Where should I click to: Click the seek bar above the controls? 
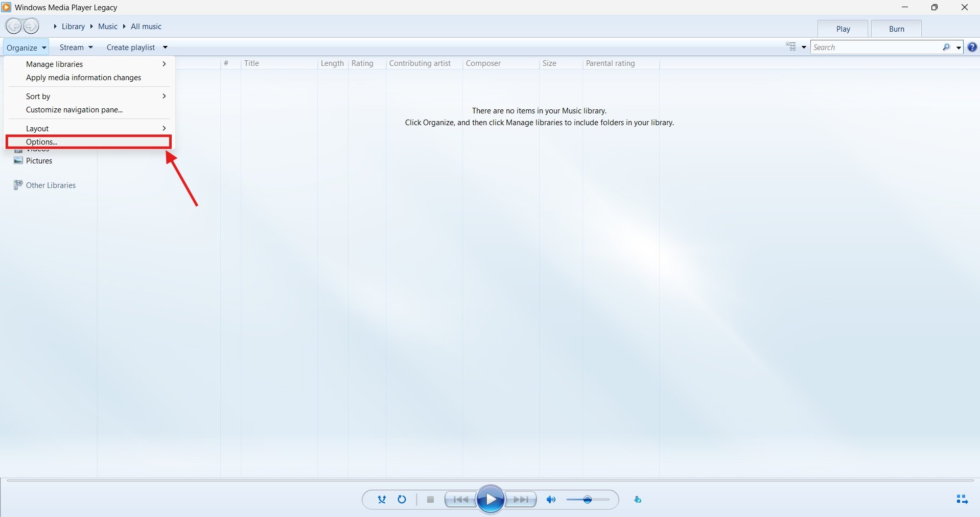490,480
